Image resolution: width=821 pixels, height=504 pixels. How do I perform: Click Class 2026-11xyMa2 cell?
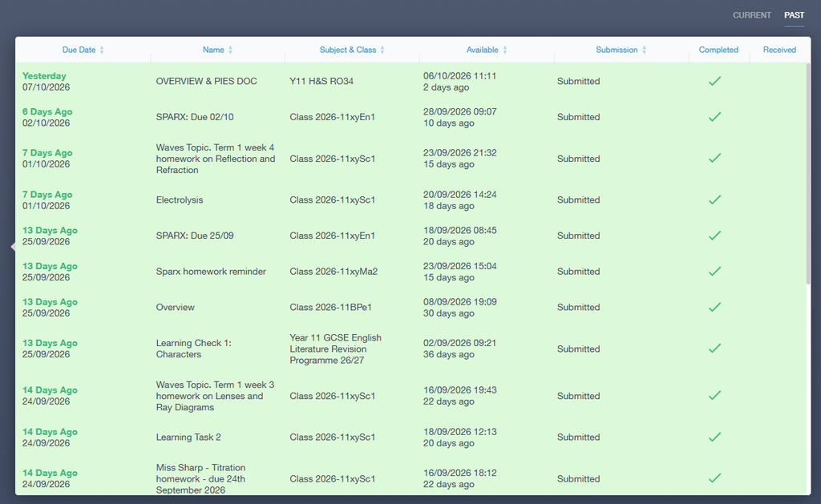pyautogui.click(x=334, y=271)
